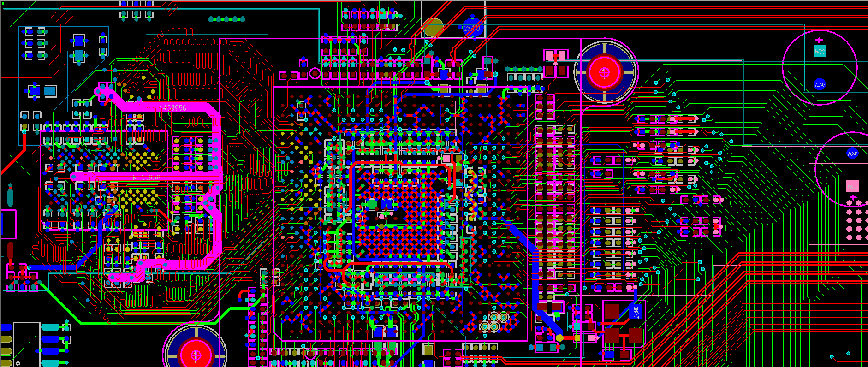The width and height of the screenshot is (868, 367).
Task: Select the 2GND pad at right edge
Action: point(852,154)
